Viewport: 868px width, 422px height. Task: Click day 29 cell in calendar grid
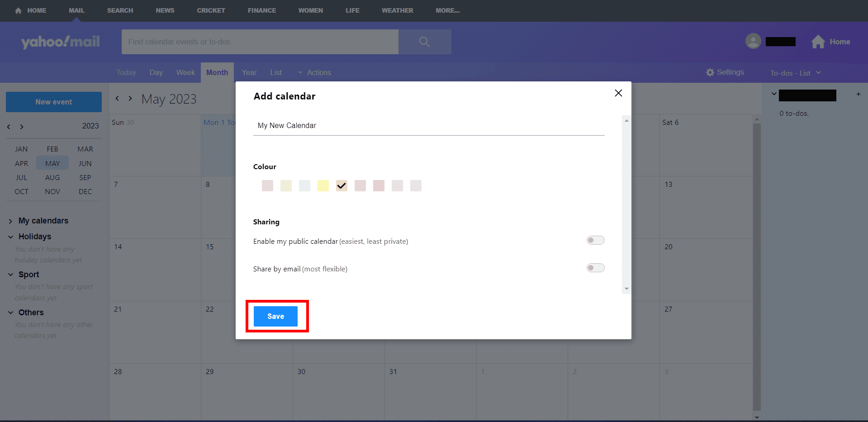pos(247,392)
